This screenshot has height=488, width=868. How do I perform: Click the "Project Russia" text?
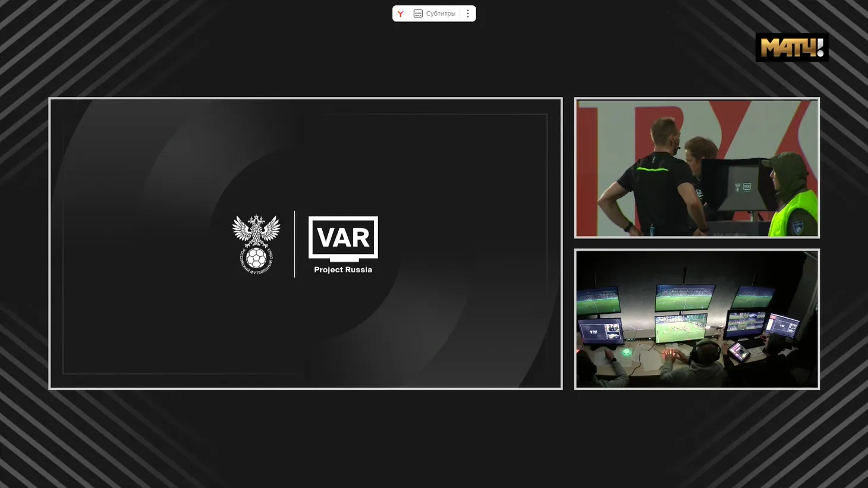(x=343, y=270)
